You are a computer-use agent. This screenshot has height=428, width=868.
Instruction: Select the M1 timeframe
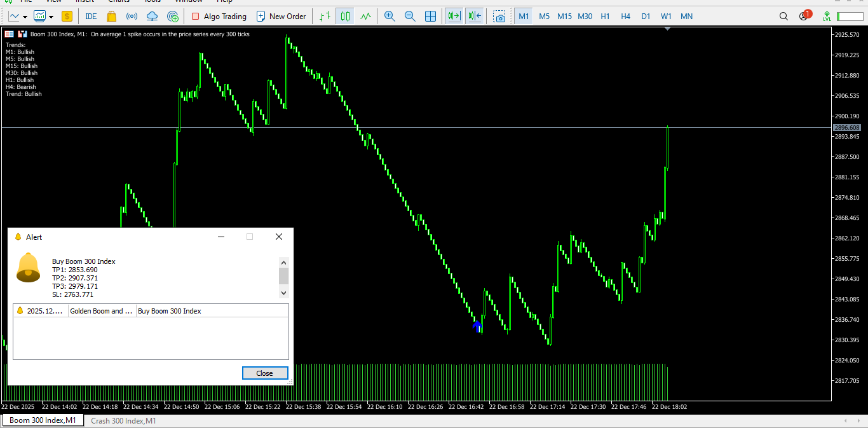point(524,17)
